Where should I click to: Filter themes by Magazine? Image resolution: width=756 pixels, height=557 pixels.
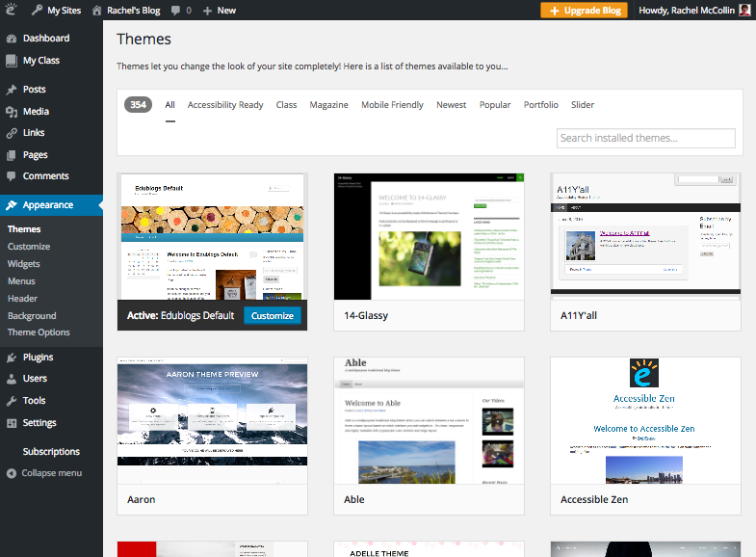click(328, 105)
